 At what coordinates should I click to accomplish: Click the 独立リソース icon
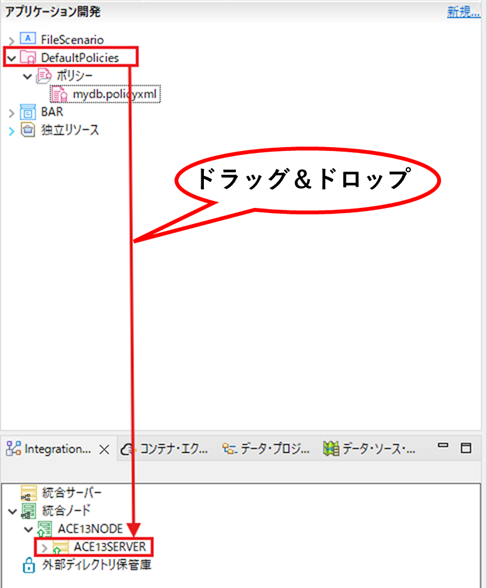(28, 130)
